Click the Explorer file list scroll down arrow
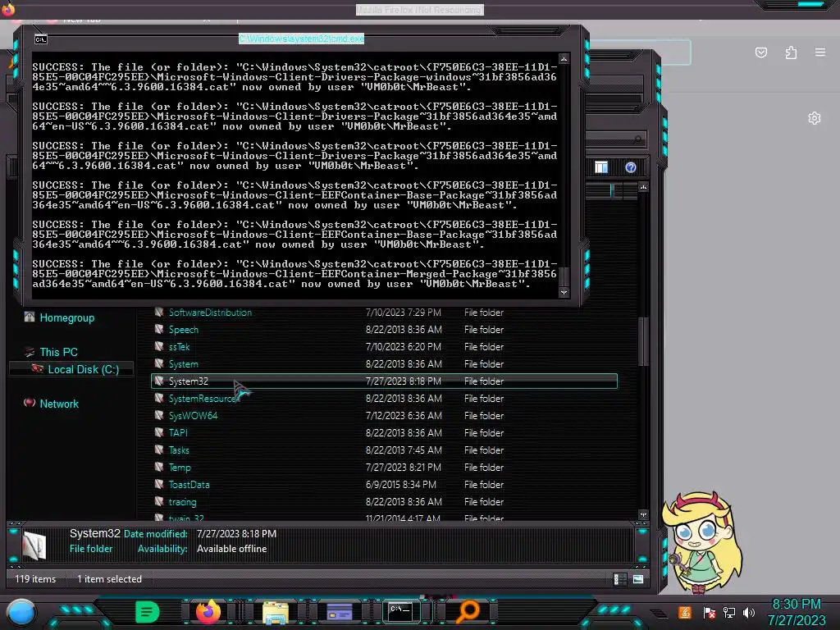This screenshot has height=630, width=840. click(x=643, y=515)
